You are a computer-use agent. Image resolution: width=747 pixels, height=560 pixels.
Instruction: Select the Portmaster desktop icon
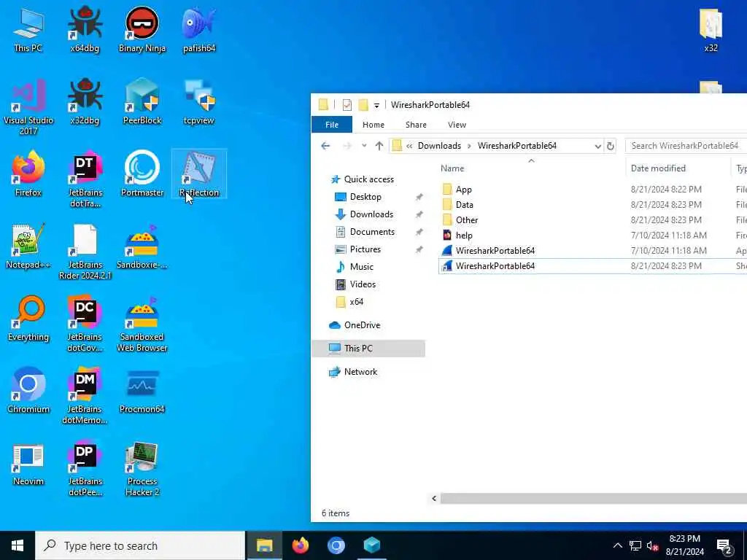[x=142, y=174]
